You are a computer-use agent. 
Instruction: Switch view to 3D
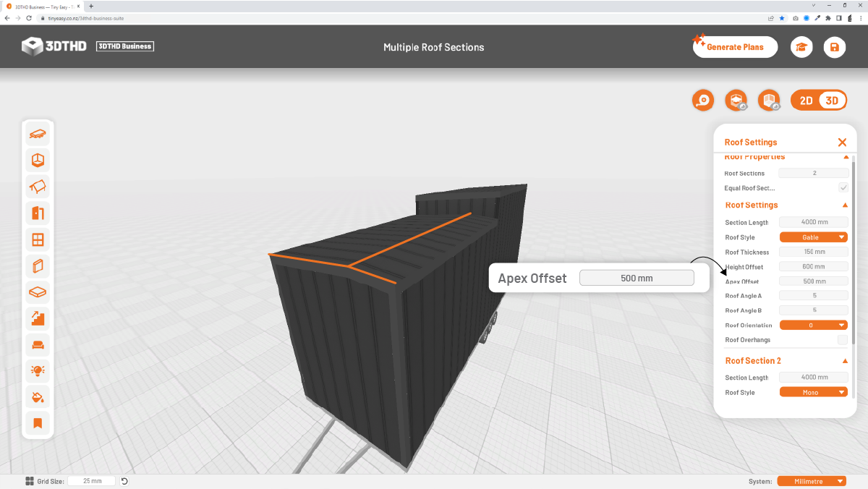[x=832, y=101]
